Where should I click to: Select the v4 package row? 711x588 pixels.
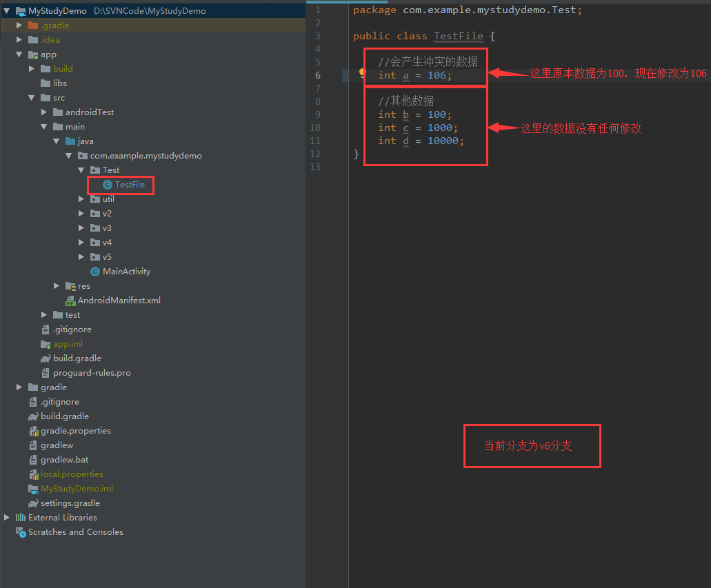(x=152, y=242)
